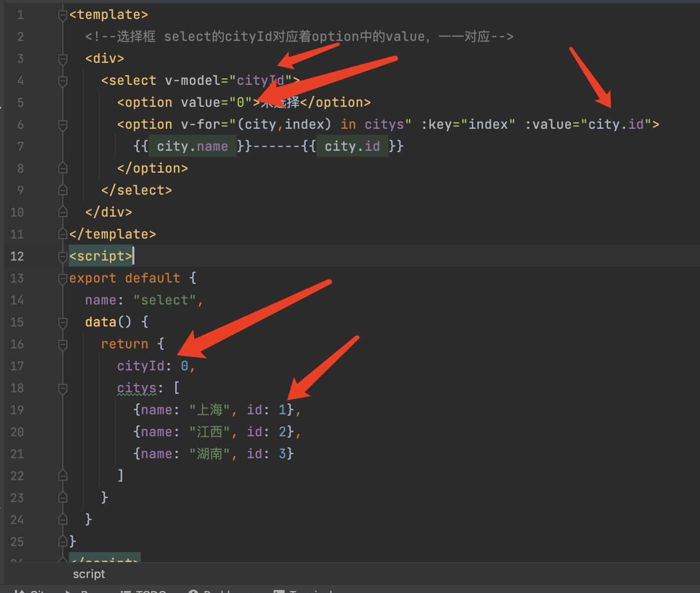Click the HTML comment text on line 2
Screen dimensions: 700x593
coord(299,36)
